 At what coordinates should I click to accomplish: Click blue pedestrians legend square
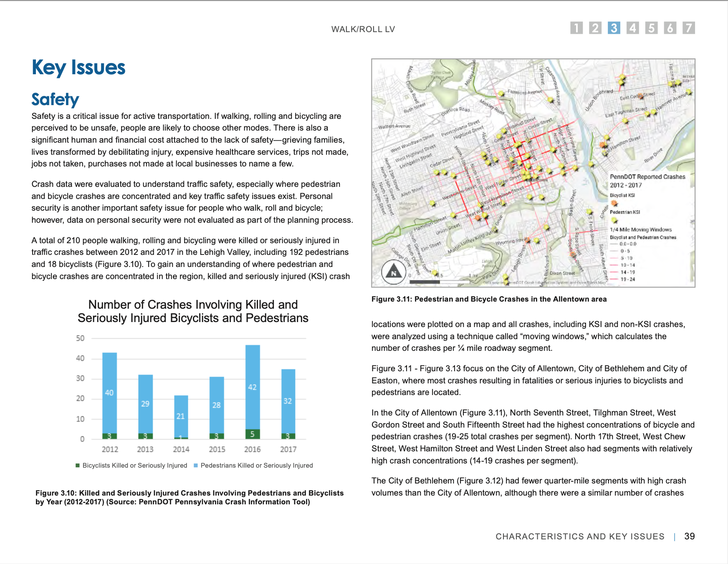click(195, 465)
